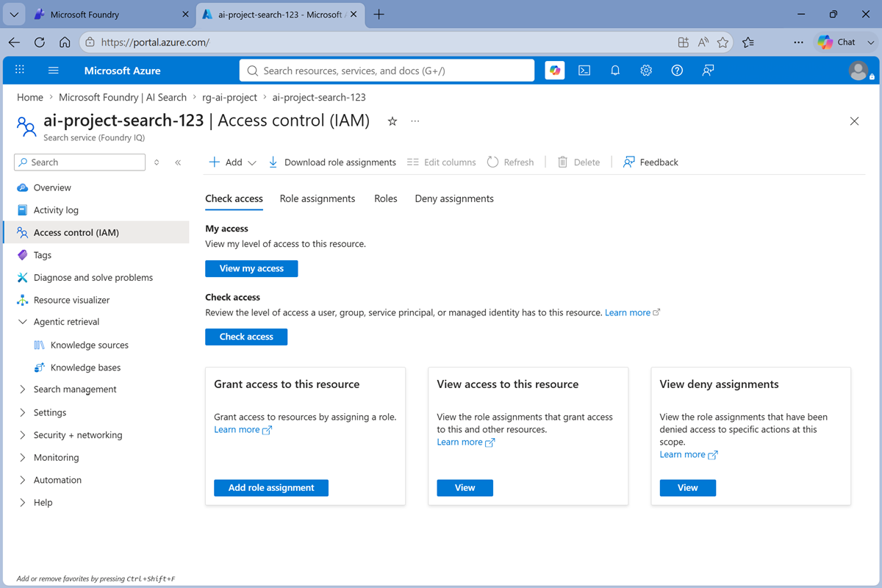Viewport: 882px width, 588px height.
Task: Click Download role assignments
Action: [x=331, y=162]
